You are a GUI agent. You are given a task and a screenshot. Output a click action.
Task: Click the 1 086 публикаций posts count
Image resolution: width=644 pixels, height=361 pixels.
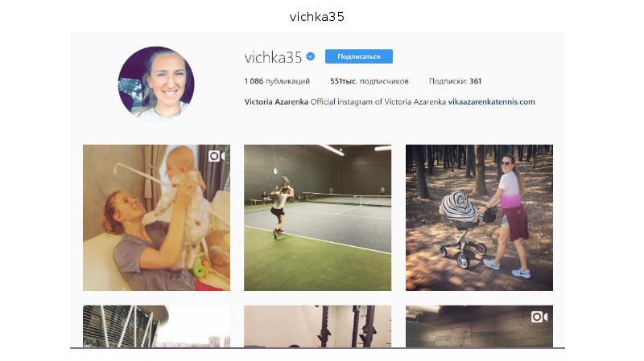point(277,81)
